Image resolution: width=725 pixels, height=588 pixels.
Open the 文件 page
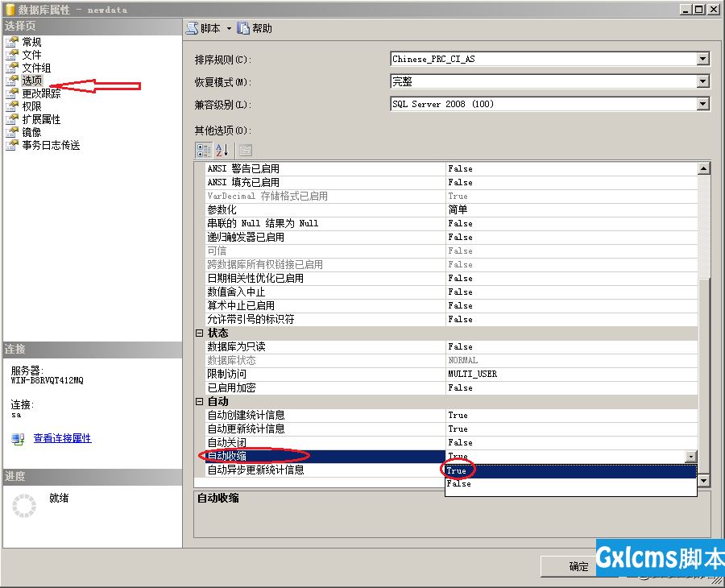coord(31,55)
